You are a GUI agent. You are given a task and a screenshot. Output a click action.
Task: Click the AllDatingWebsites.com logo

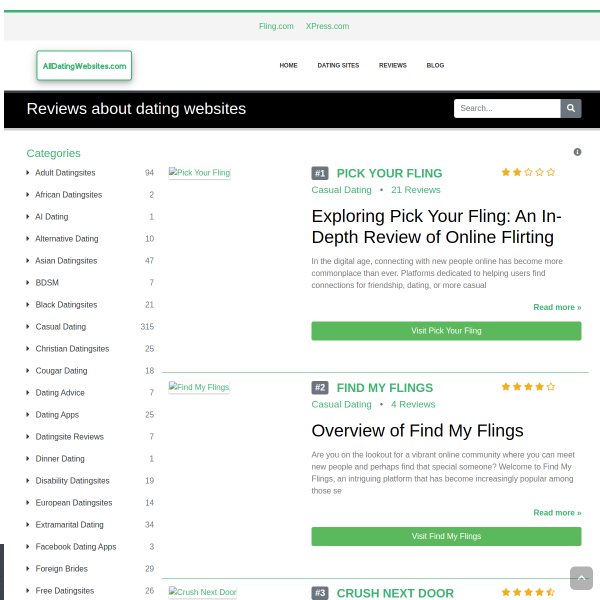84,66
